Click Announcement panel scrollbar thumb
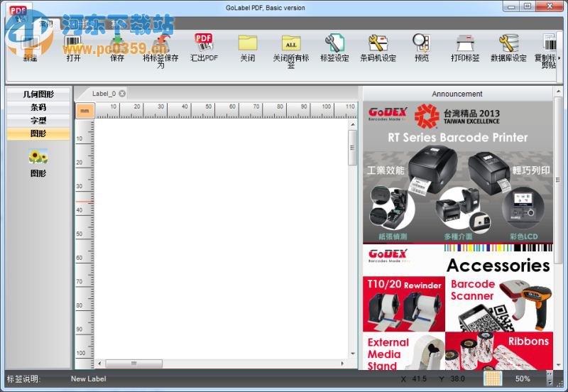This screenshot has width=568, height=392. pos(558,180)
